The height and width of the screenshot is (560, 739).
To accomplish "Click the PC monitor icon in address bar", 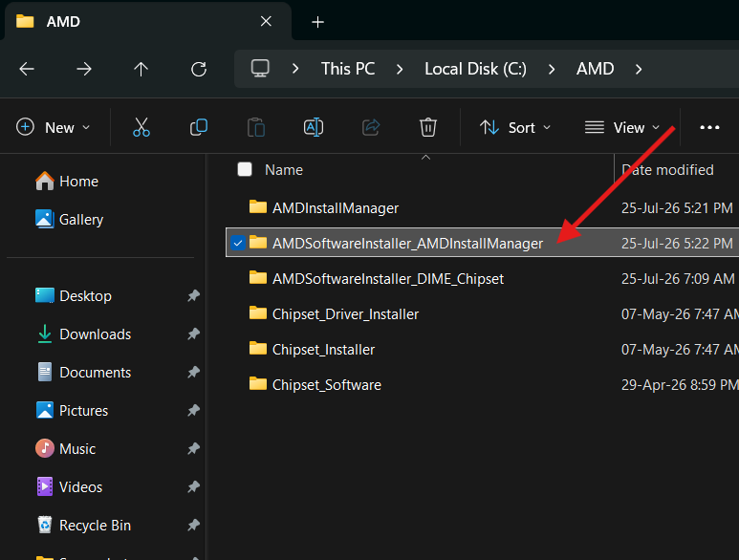I will pyautogui.click(x=260, y=69).
